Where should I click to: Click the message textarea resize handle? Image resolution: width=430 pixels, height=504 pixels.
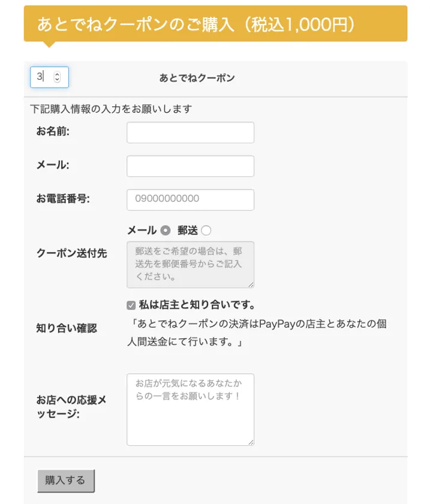pos(251,442)
